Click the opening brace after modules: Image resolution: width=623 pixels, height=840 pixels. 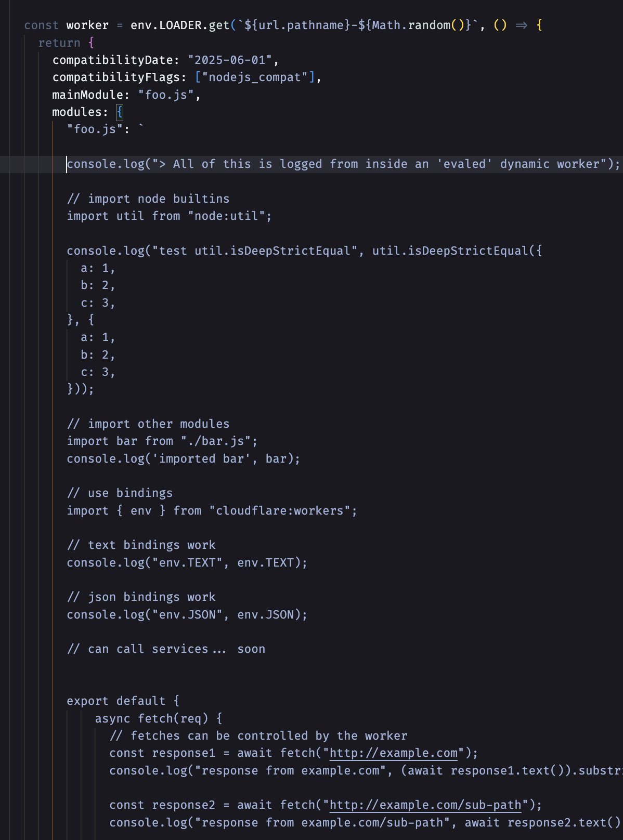tap(120, 112)
